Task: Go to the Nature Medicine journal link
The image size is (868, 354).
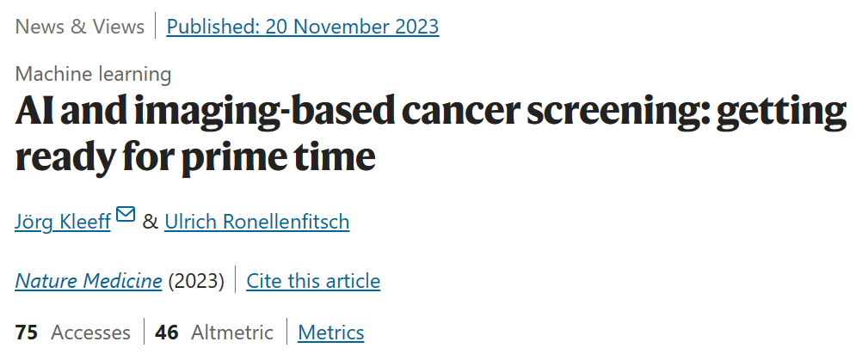Action: [x=89, y=281]
